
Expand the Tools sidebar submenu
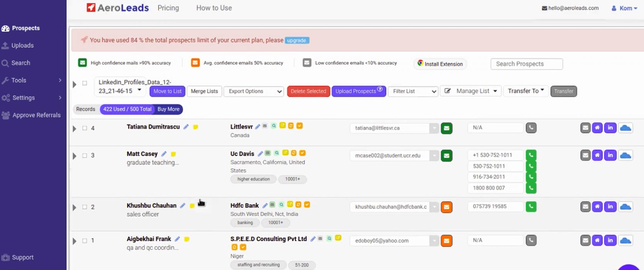60,80
